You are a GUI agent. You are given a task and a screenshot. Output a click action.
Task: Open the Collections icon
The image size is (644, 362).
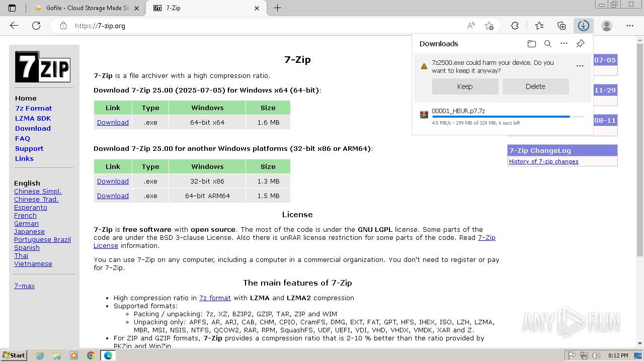click(561, 26)
